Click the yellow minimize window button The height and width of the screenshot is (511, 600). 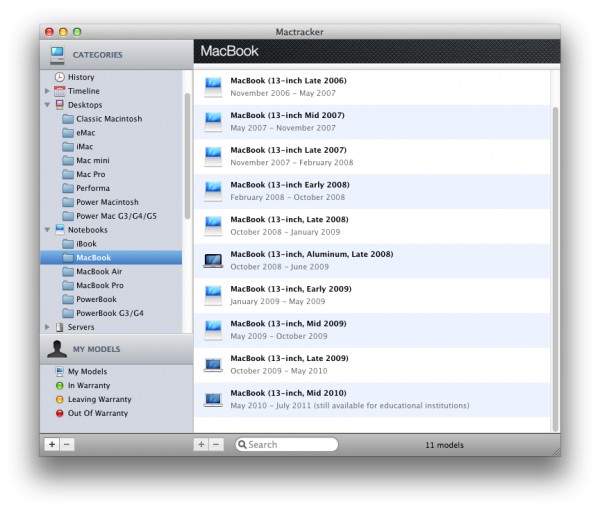click(63, 32)
